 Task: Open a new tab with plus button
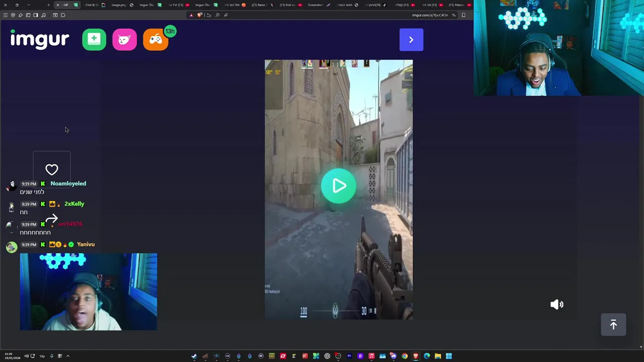pos(48,5)
